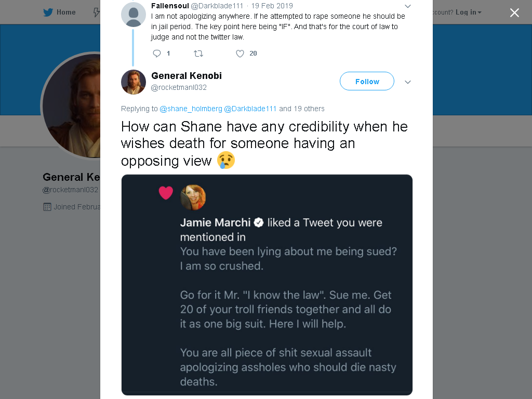Open the large General Kenobi profile picture
The image size is (532, 399).
point(71,105)
